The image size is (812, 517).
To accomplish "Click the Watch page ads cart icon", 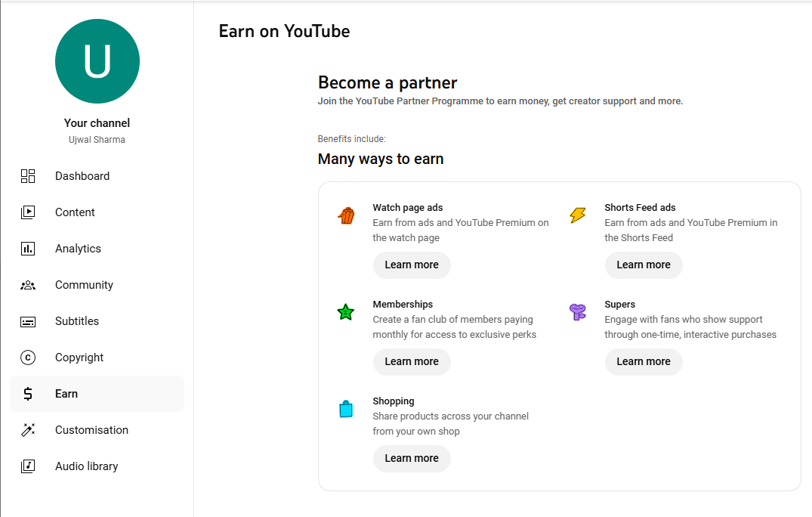I will coord(346,215).
